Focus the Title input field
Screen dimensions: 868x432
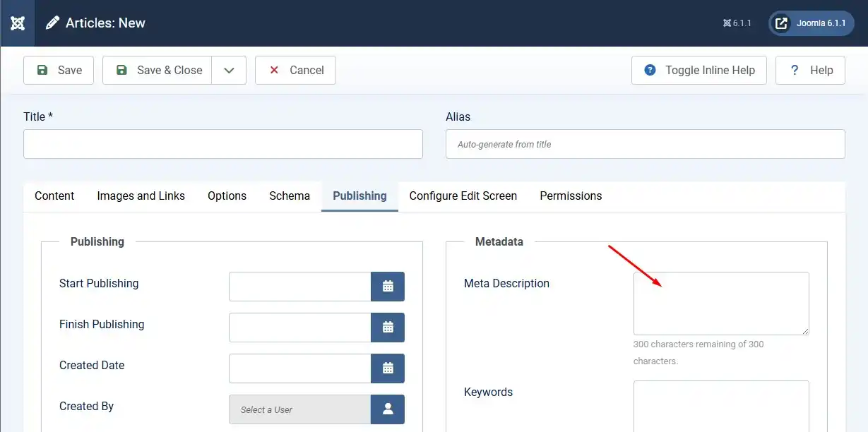[223, 144]
